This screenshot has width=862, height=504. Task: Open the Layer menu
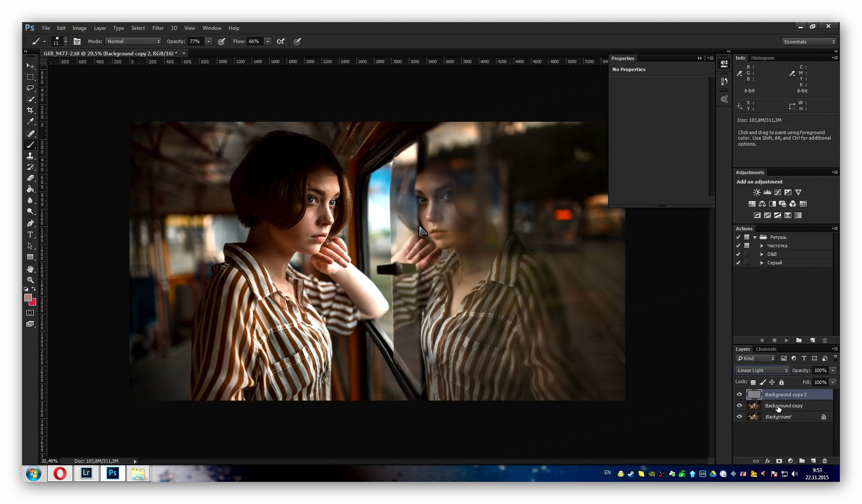[x=100, y=28]
